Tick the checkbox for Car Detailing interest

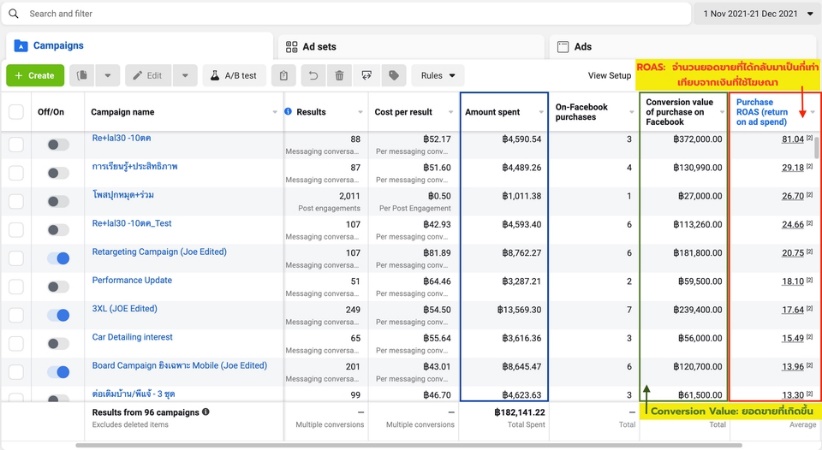[x=16, y=344]
